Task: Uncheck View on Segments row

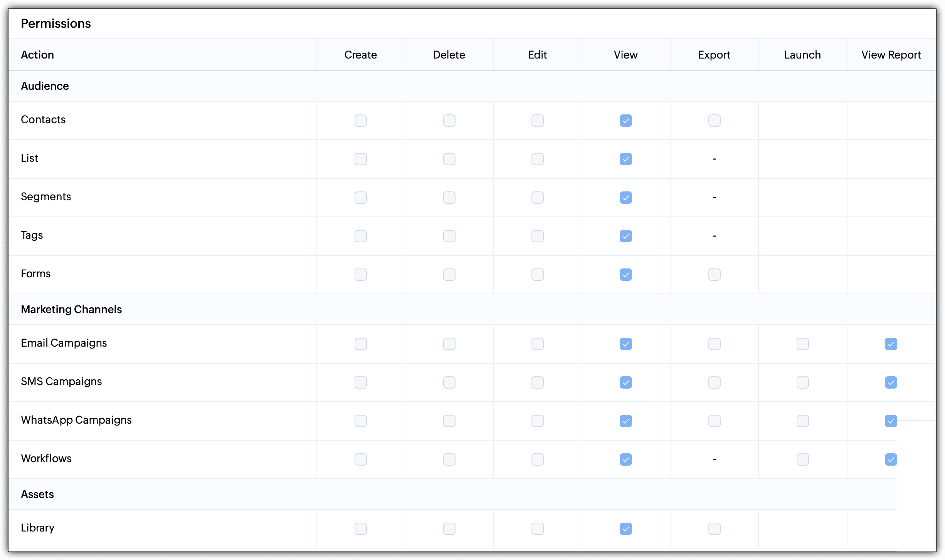Action: pyautogui.click(x=626, y=198)
